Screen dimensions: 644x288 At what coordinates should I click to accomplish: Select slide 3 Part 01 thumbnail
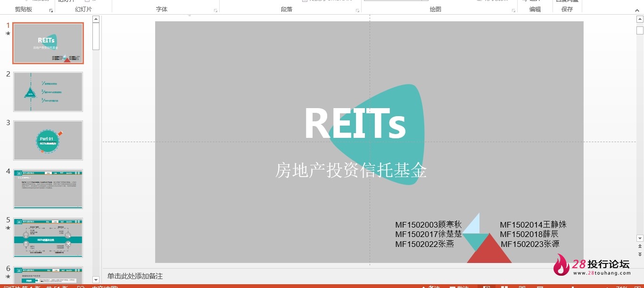(48, 140)
